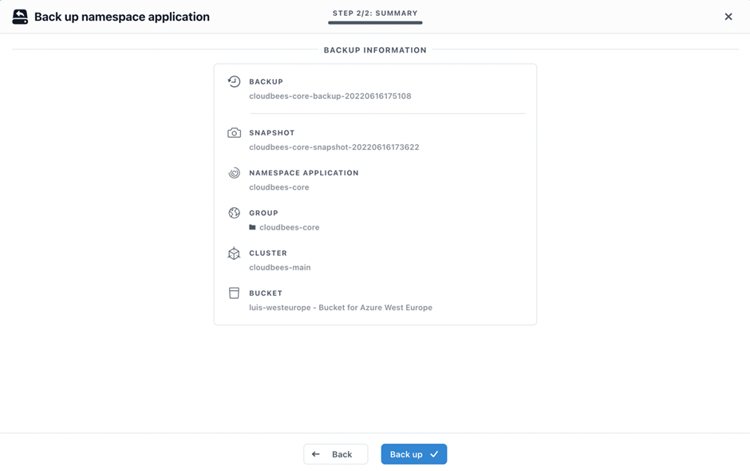
Task: Click the application logo beside the dialog title
Action: [x=20, y=17]
